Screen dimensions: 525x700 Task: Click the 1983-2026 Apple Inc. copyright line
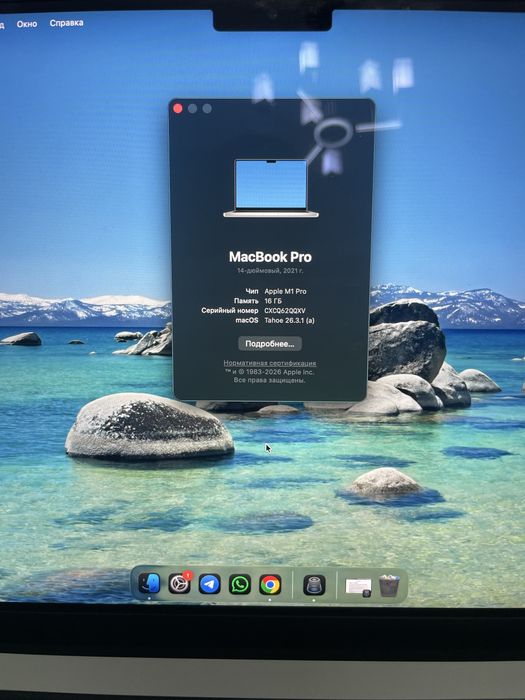[270, 372]
